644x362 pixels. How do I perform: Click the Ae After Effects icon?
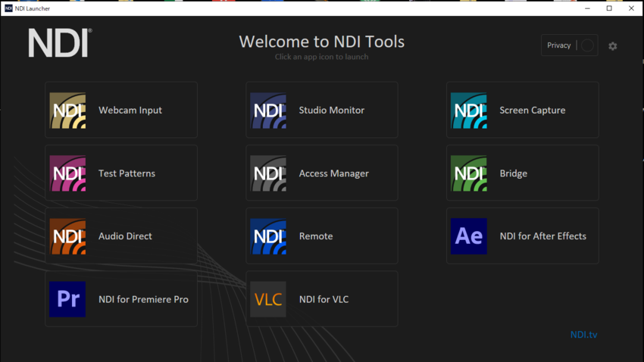469,236
